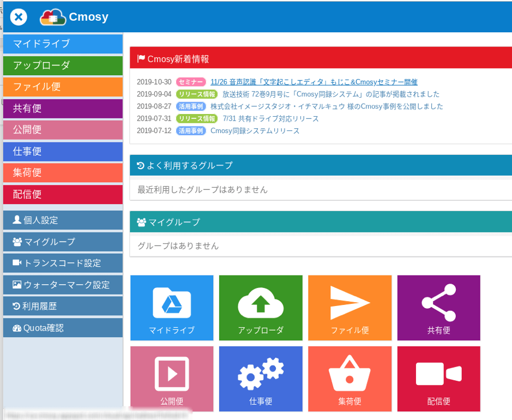Click the グループはありません text
The width and height of the screenshot is (512, 420).
(x=178, y=246)
